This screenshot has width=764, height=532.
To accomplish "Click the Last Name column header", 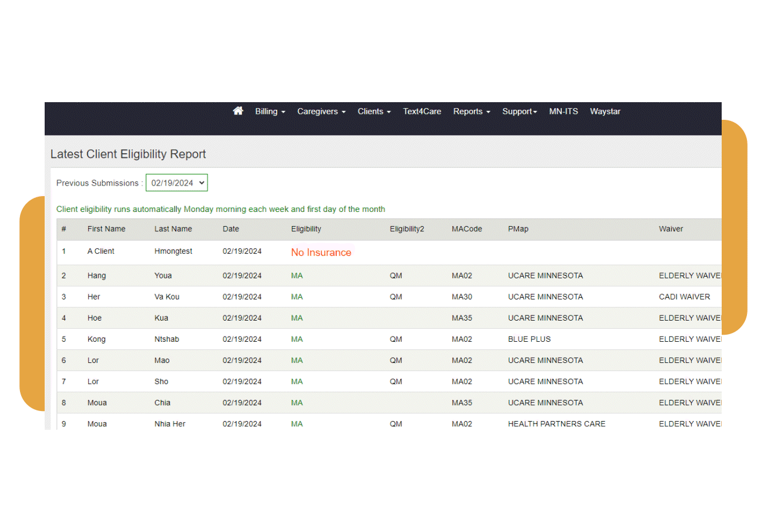I will pos(173,229).
